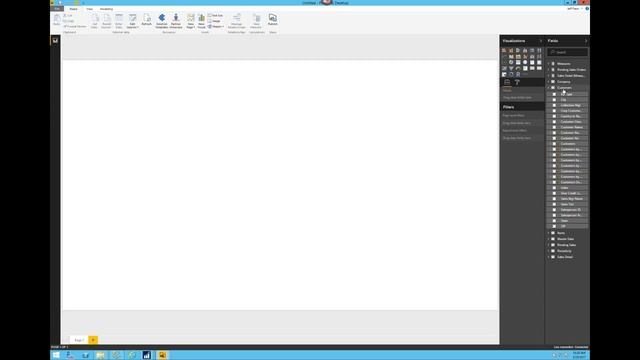Tick the City field checkbox
640x360 pixels.
554,100
